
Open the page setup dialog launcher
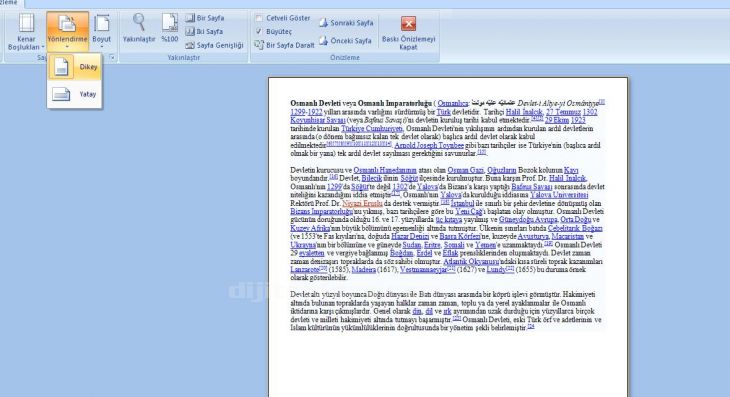pos(112,57)
